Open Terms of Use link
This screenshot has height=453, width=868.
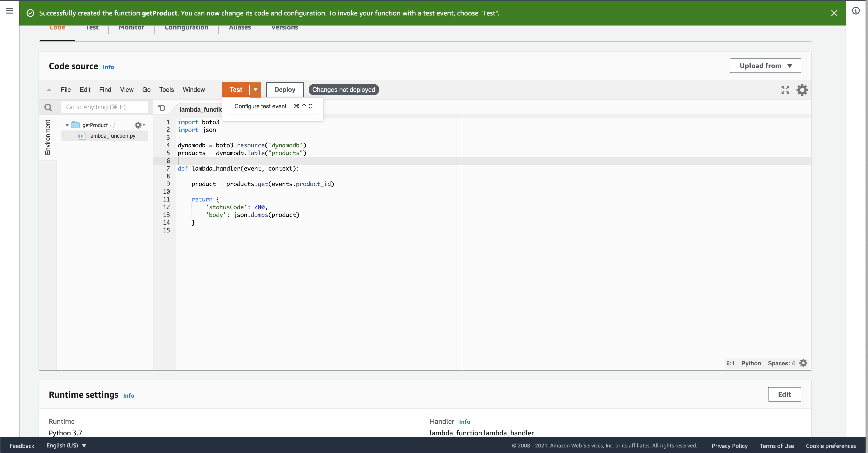pyautogui.click(x=776, y=446)
